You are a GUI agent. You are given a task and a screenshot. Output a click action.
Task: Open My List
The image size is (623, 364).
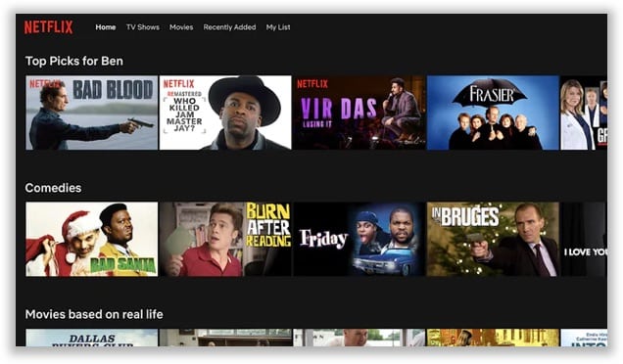[278, 27]
